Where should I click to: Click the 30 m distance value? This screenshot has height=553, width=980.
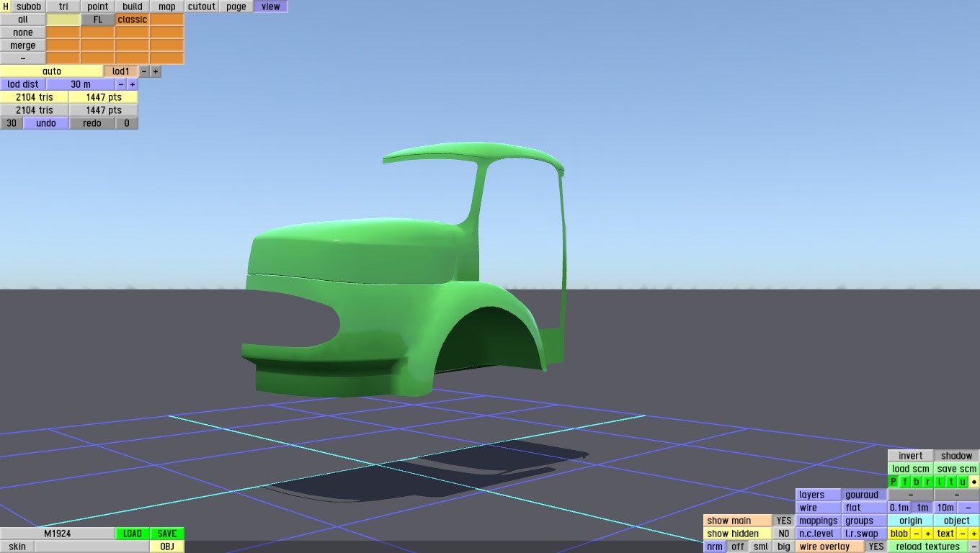pyautogui.click(x=81, y=84)
